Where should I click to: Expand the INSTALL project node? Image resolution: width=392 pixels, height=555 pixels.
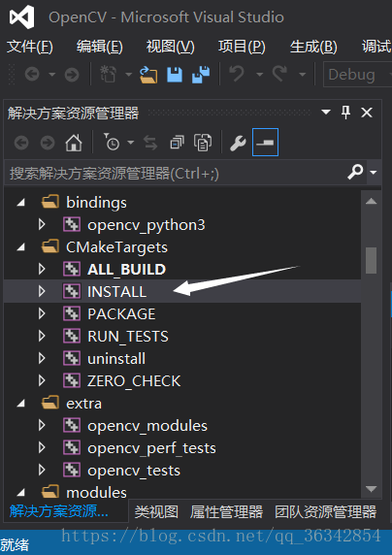point(42,291)
